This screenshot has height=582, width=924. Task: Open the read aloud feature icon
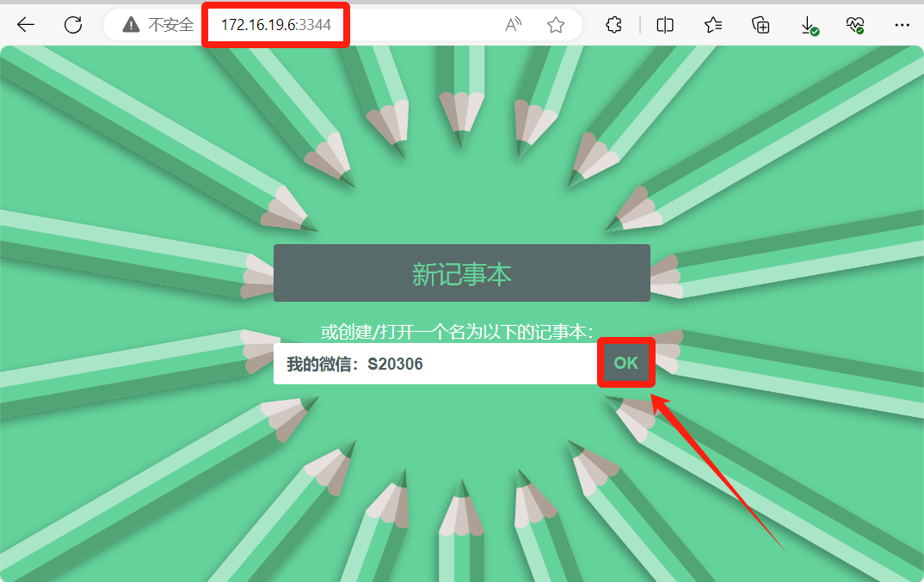coord(514,25)
